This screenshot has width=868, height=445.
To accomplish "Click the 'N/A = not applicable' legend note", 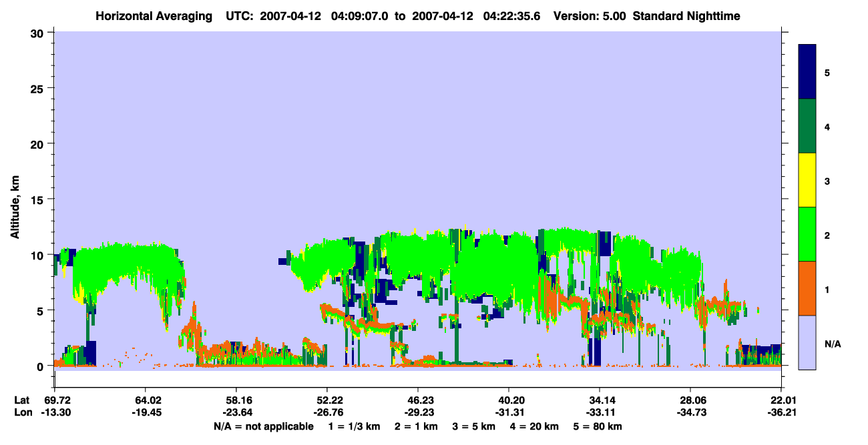I will click(264, 426).
